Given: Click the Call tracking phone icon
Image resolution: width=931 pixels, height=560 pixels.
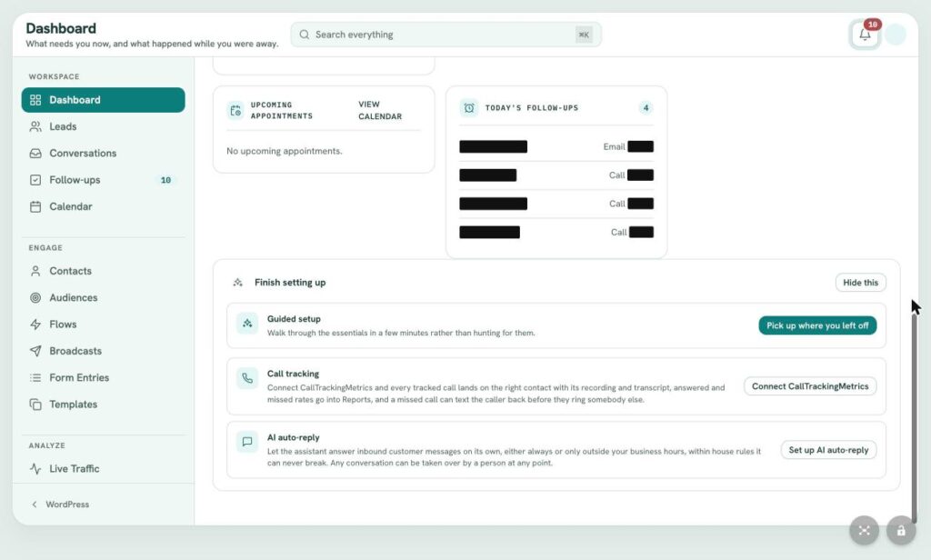Looking at the screenshot, I should tap(247, 378).
